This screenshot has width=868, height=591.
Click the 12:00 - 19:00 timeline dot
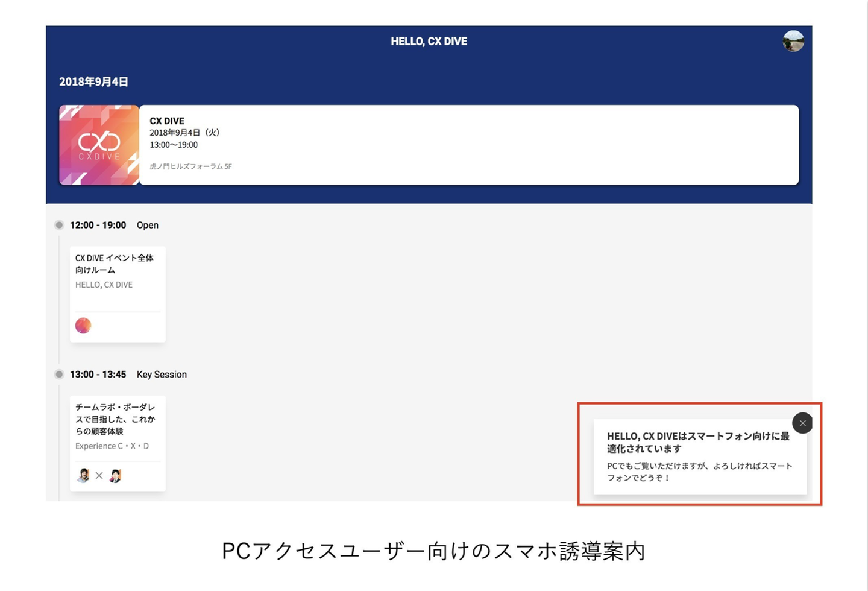59,225
